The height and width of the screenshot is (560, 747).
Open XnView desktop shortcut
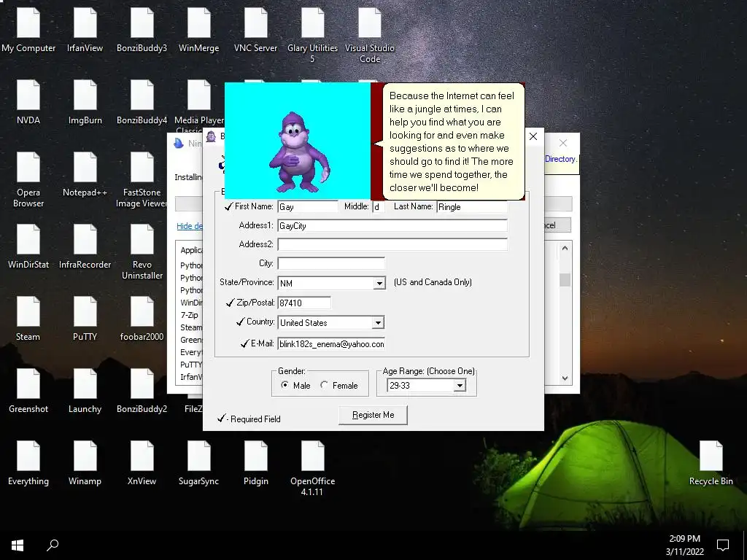click(142, 464)
